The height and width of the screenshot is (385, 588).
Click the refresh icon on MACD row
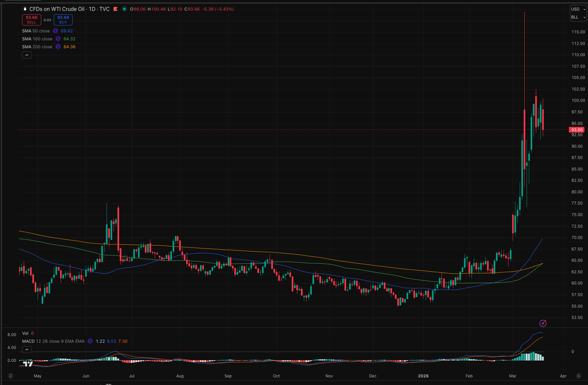(90, 341)
